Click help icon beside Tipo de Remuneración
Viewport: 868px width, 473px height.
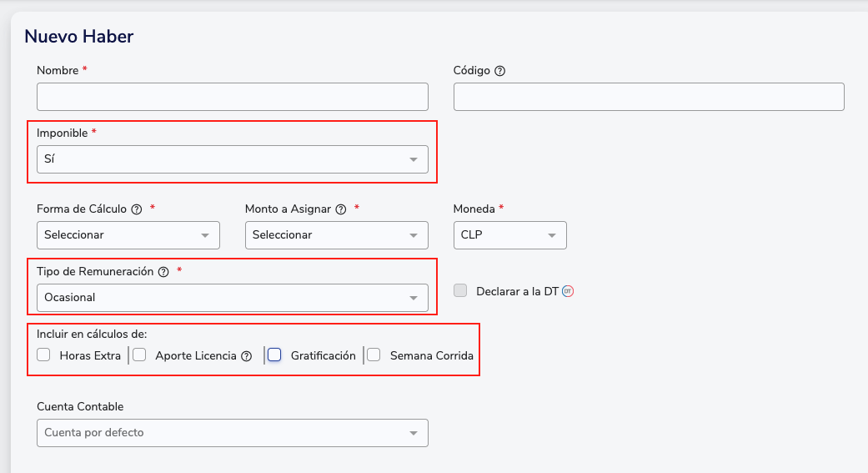coord(163,272)
